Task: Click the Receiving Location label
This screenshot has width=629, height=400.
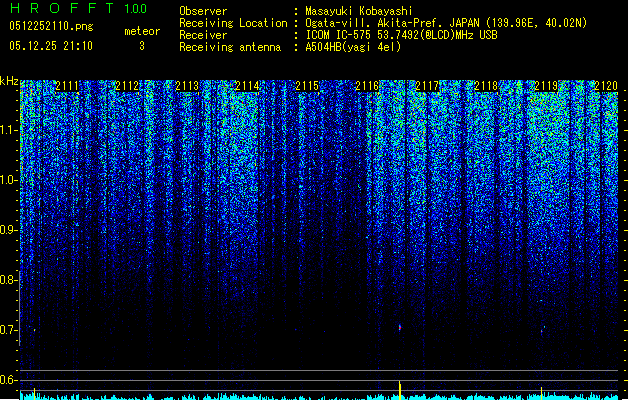Action: click(233, 23)
